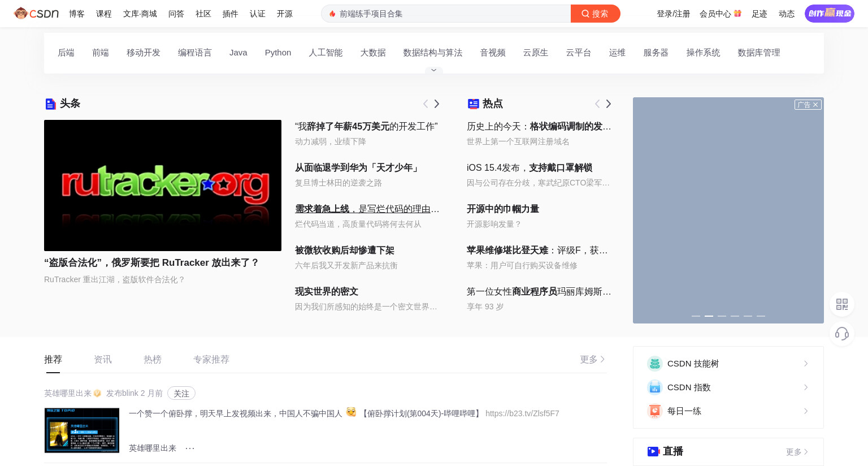Click the CSDN logo
Image resolution: width=868 pixels, height=466 pixels.
[x=36, y=13]
